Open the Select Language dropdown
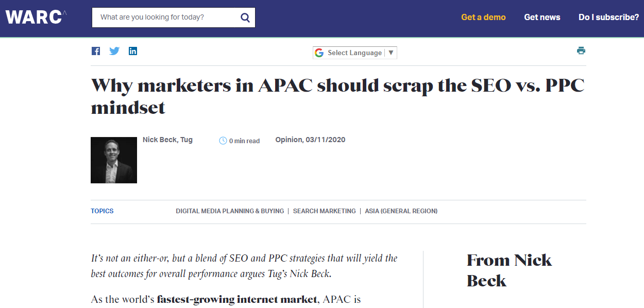 (x=355, y=53)
